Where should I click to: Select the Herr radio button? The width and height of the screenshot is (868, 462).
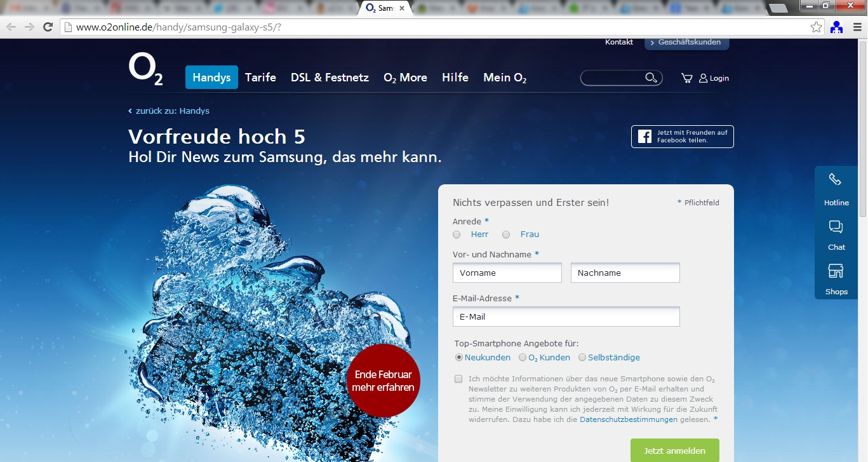(x=457, y=234)
